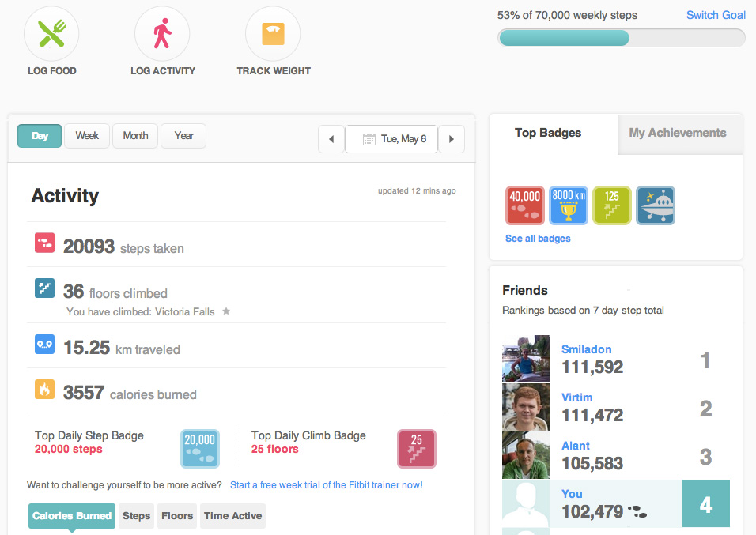Image resolution: width=756 pixels, height=535 pixels.
Task: Open Virtim's profile link
Action: coord(576,397)
